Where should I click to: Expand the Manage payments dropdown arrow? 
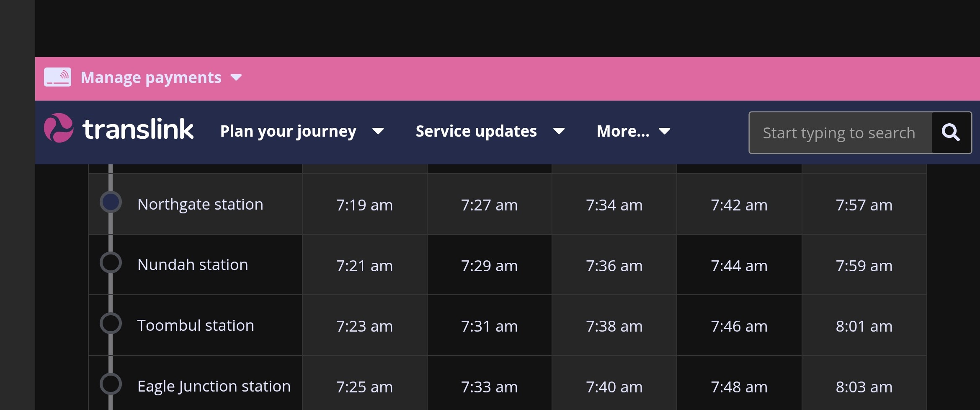click(236, 78)
